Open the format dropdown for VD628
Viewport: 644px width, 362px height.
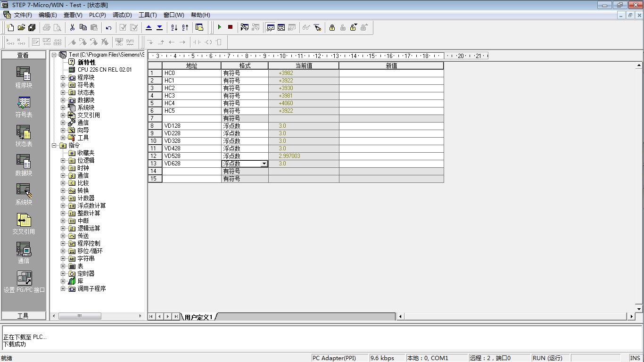tap(264, 164)
